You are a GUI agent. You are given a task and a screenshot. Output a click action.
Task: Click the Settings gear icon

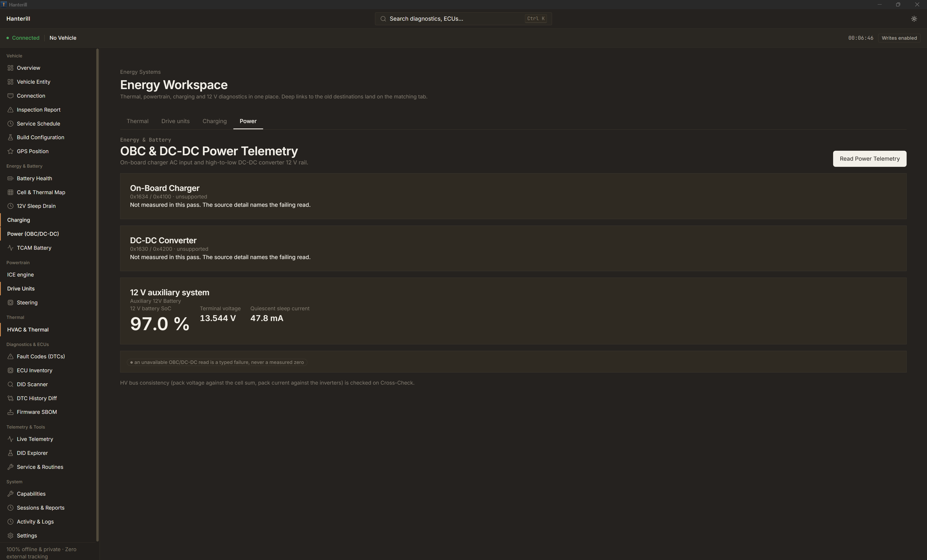click(x=10, y=536)
